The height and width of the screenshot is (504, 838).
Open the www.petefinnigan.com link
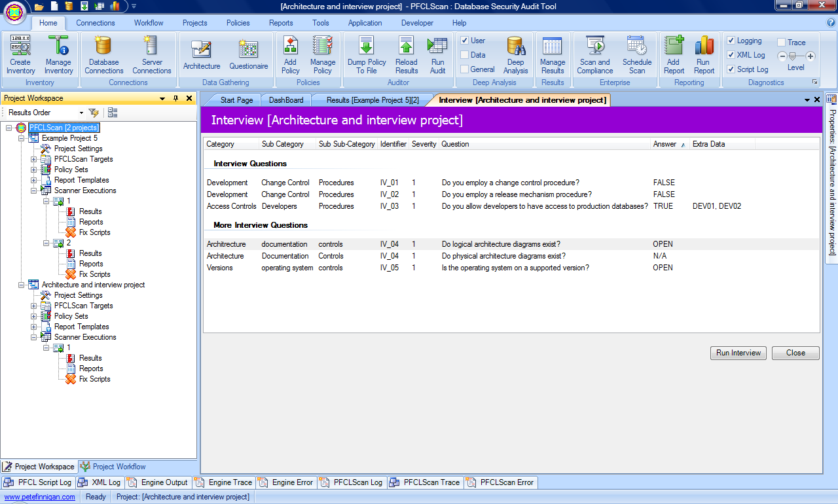[x=39, y=497]
